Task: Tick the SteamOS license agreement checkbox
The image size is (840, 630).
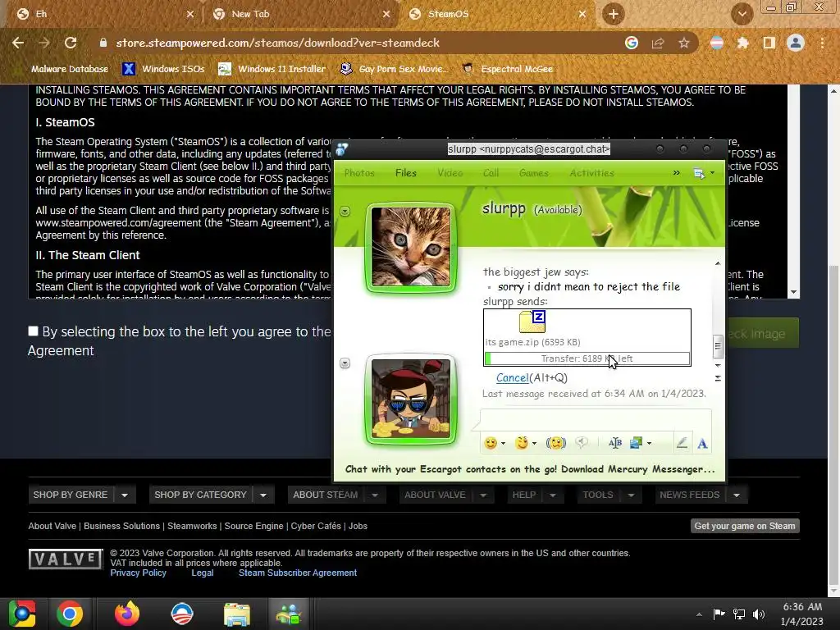Action: [33, 331]
